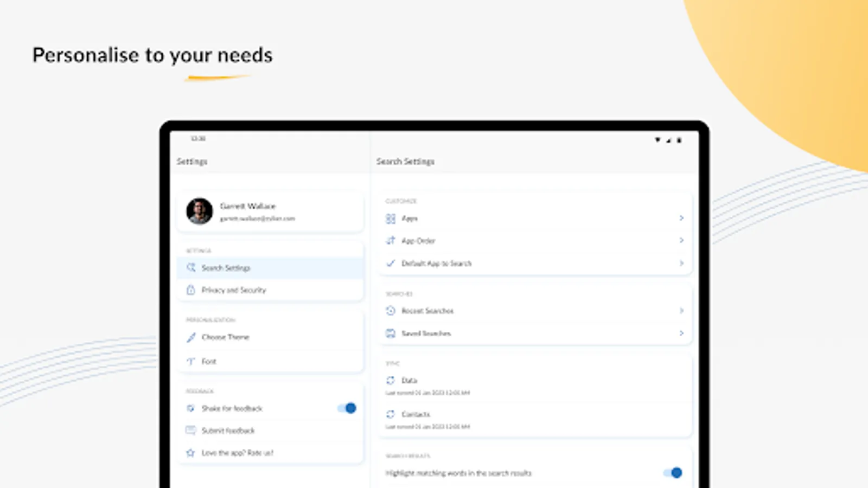Click the Apps grid icon

[x=391, y=219]
